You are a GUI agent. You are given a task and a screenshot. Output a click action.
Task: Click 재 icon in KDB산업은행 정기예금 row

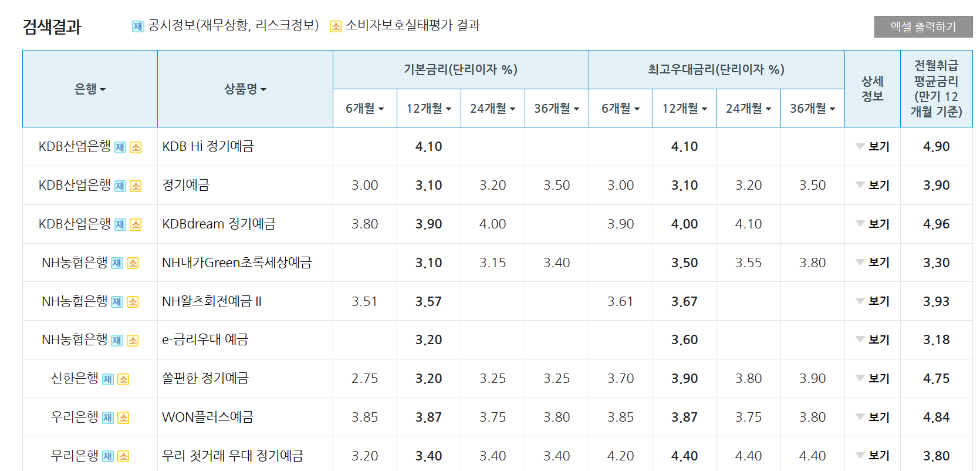pyautogui.click(x=120, y=186)
